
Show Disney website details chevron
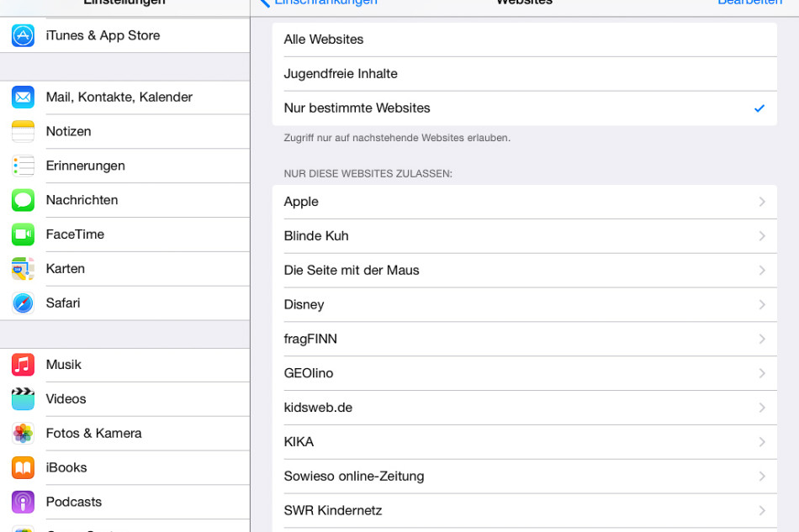click(x=762, y=305)
